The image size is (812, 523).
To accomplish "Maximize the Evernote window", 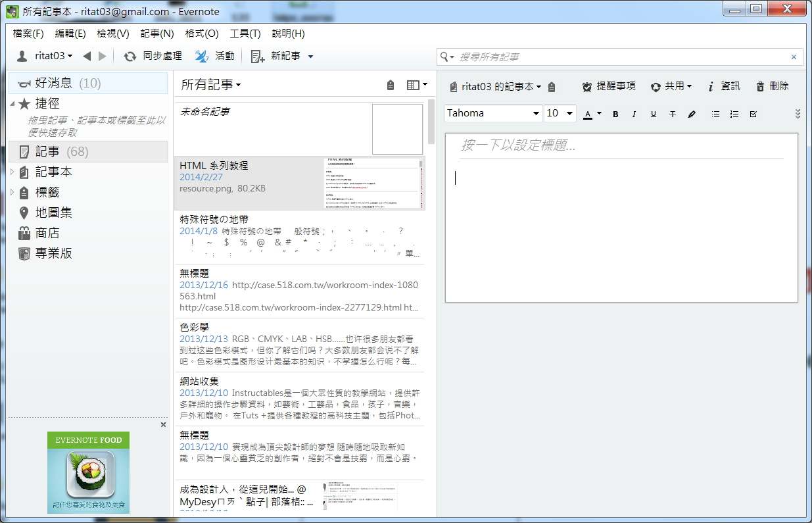I will 756,9.
